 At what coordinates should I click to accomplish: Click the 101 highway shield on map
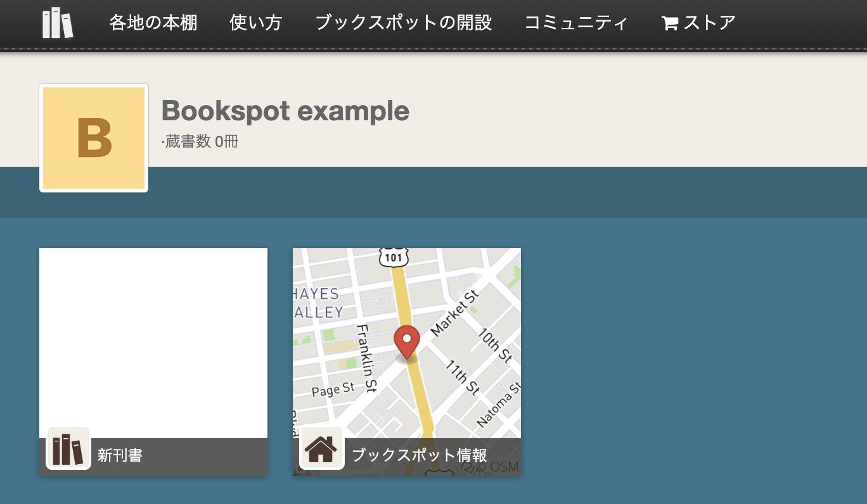(394, 256)
